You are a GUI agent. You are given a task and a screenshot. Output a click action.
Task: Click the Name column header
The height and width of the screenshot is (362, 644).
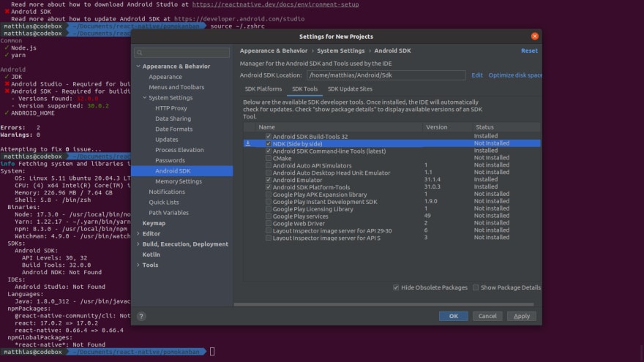(339, 127)
